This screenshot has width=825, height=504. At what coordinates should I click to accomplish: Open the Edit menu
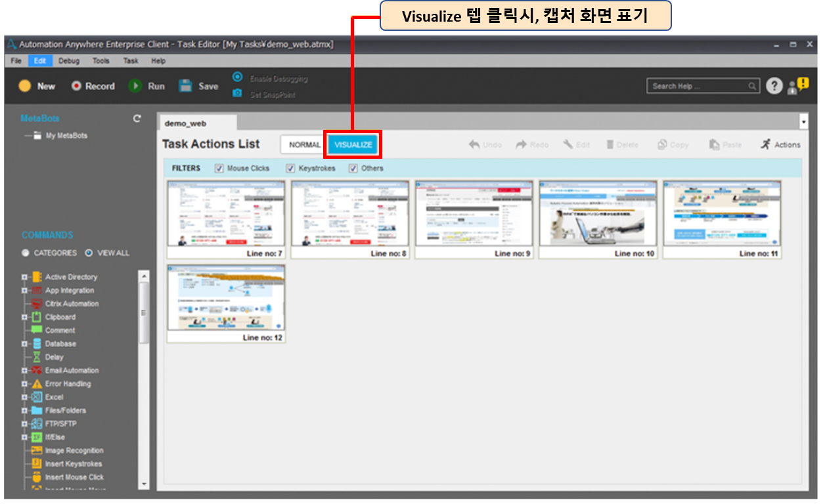39,61
